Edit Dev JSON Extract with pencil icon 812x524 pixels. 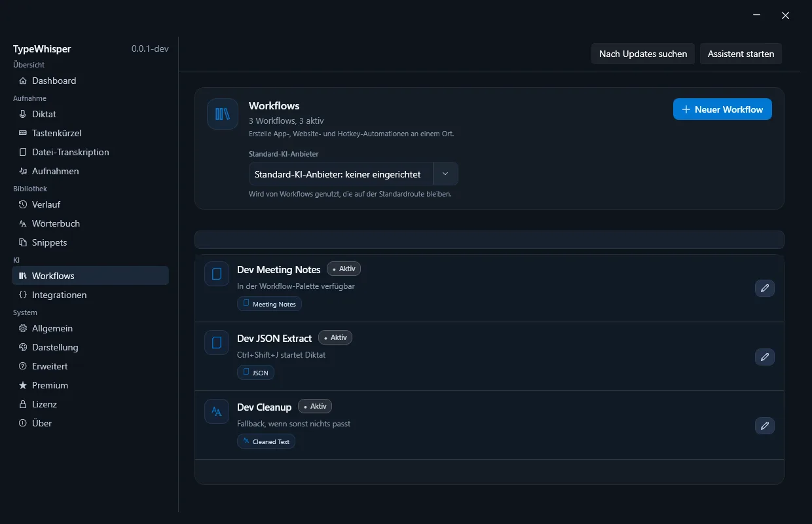(765, 357)
